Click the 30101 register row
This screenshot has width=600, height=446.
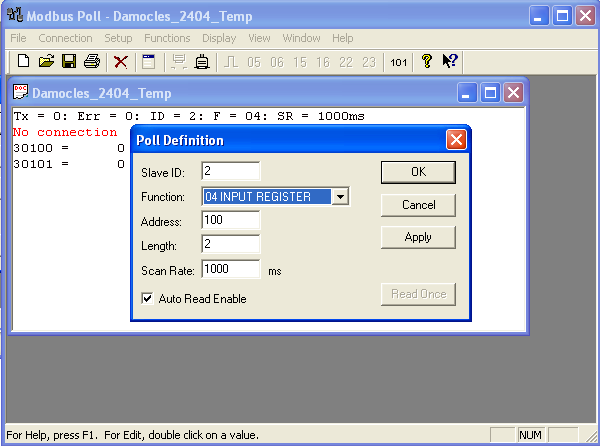(69, 164)
